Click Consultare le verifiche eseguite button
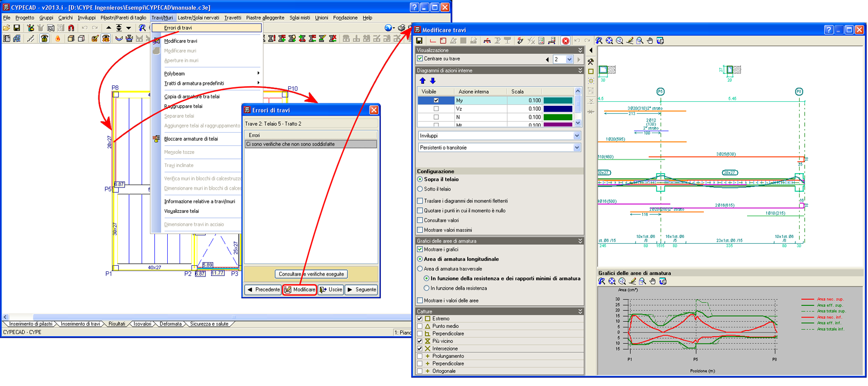The image size is (868, 386). click(311, 274)
